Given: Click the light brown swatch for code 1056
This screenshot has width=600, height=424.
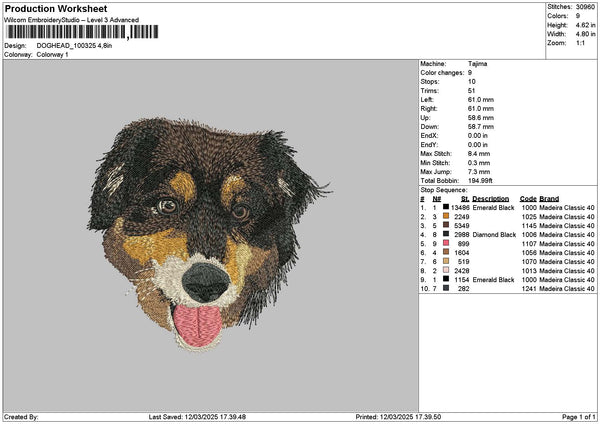Looking at the screenshot, I should [x=445, y=252].
